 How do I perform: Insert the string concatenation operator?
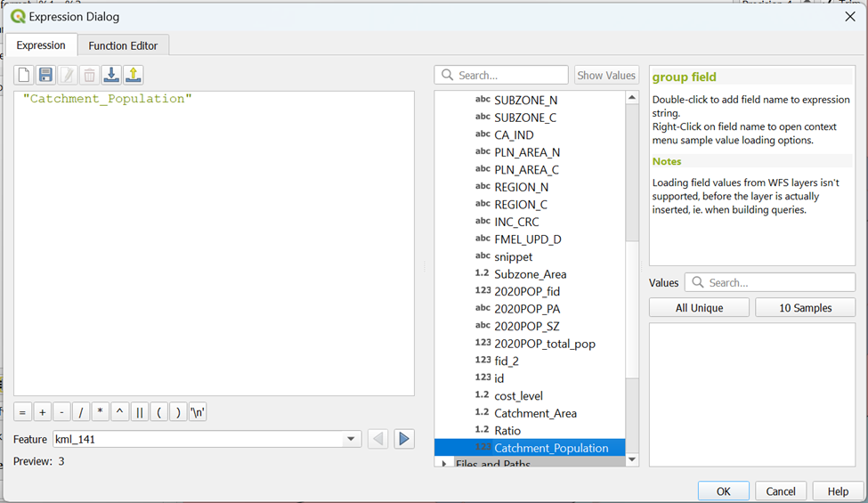(140, 412)
